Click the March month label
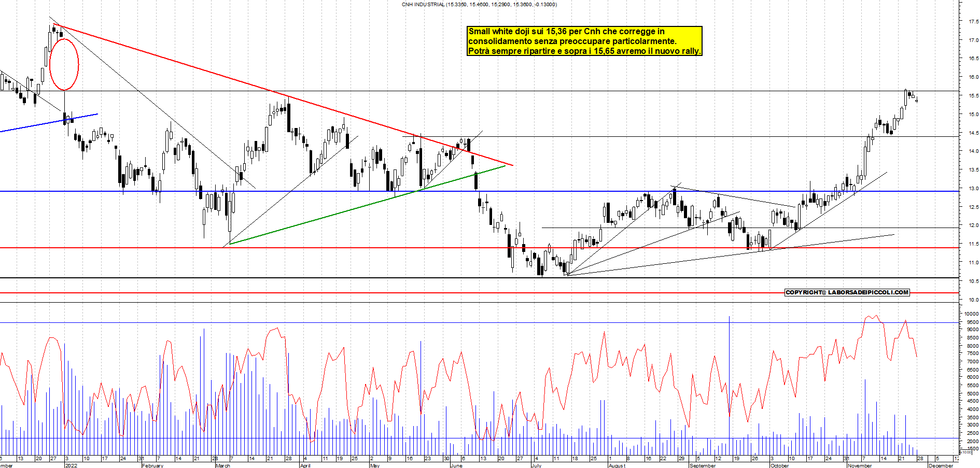Image resolution: width=980 pixels, height=468 pixels. (x=223, y=465)
